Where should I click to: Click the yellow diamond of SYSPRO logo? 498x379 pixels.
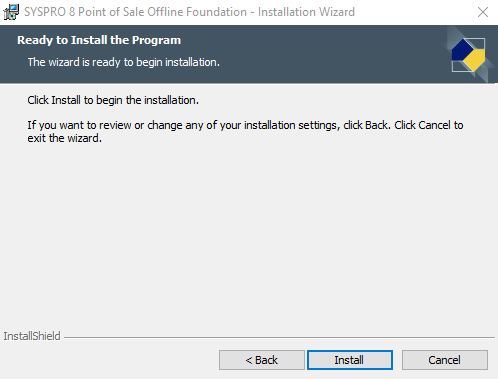(x=475, y=60)
